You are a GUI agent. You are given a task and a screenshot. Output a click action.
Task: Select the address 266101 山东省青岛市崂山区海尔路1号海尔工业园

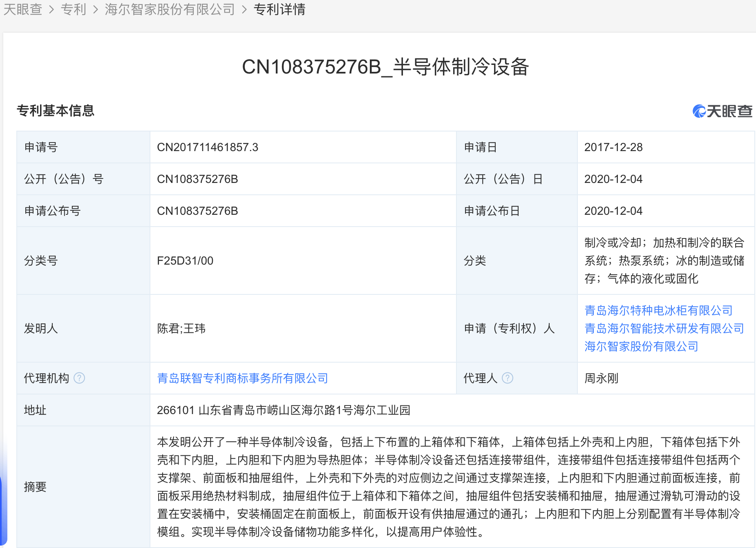tap(285, 410)
